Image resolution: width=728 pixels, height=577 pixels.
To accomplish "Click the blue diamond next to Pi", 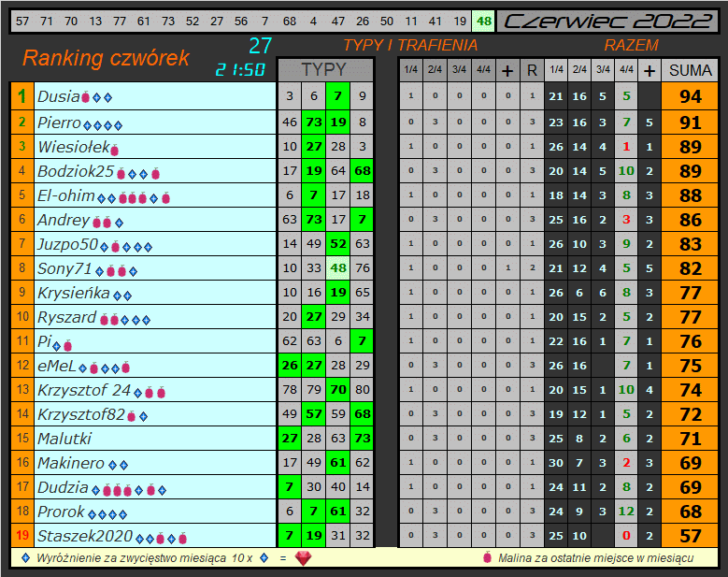I will (x=57, y=346).
